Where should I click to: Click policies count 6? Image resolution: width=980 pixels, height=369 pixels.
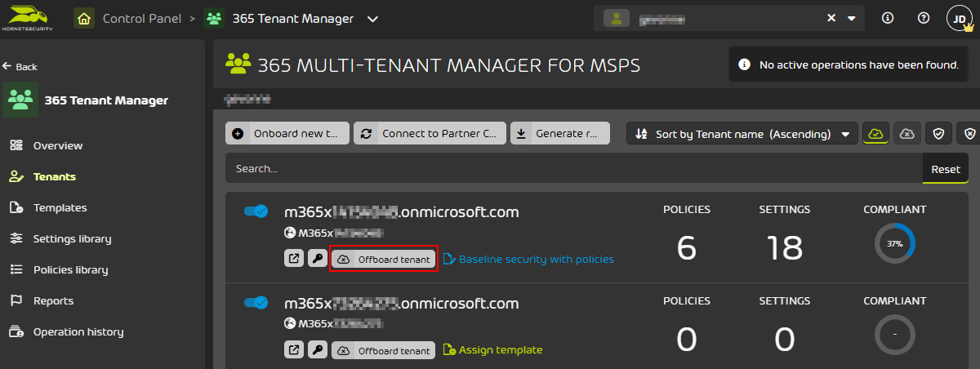[687, 247]
